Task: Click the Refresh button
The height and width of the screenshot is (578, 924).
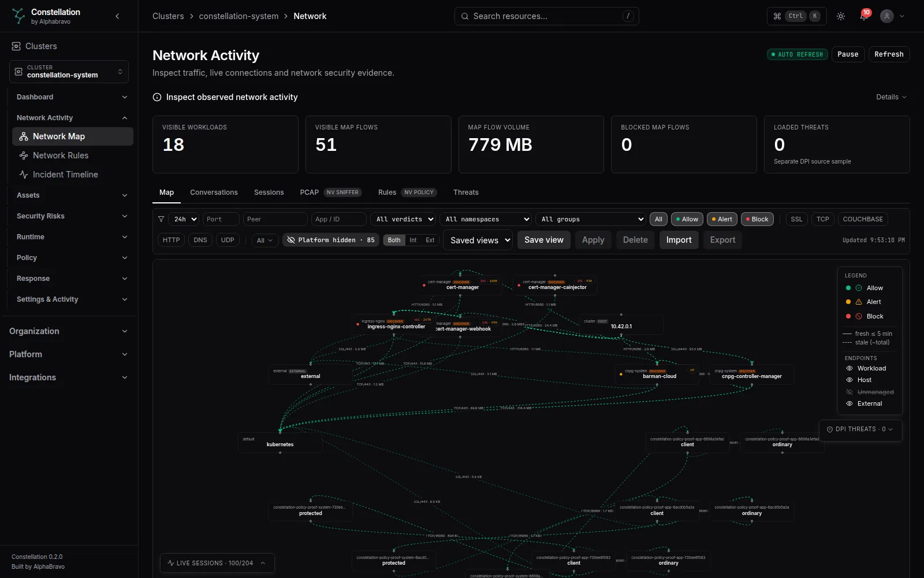Action: click(889, 54)
